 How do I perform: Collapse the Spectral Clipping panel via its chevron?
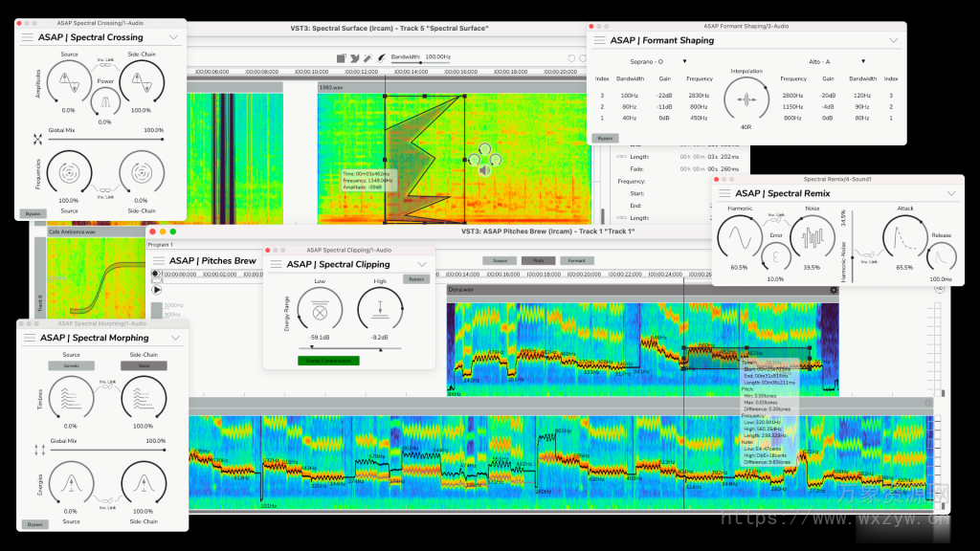[422, 265]
